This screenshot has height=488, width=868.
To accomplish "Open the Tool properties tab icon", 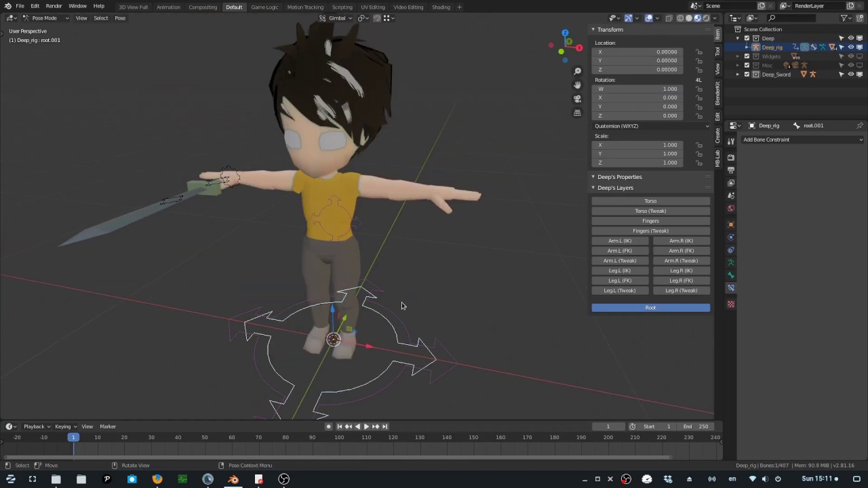I will pyautogui.click(x=731, y=141).
